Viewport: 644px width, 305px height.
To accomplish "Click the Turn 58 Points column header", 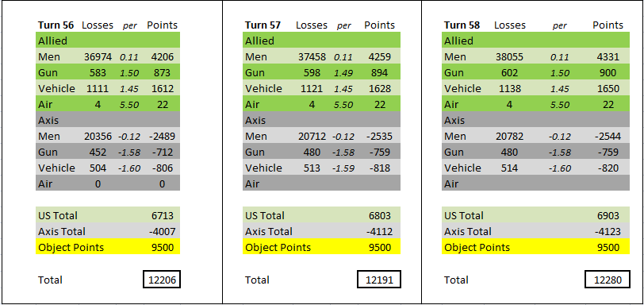I will [608, 25].
